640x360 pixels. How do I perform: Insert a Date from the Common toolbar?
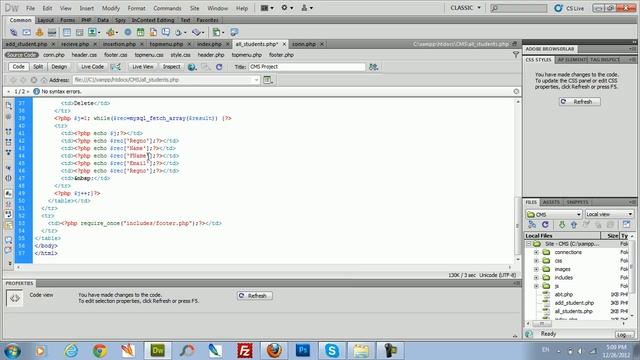(140, 32)
